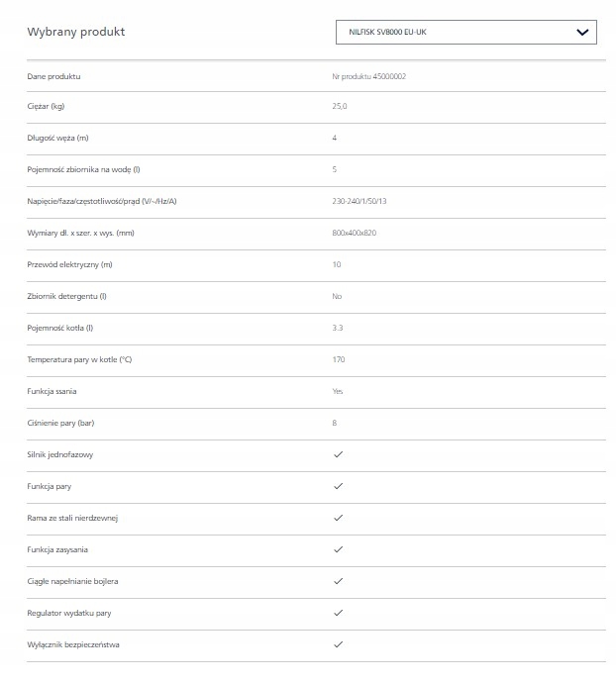Viewport: 616px width, 683px height.
Task: Click the Wybrany produkt heading
Action: coord(76,32)
